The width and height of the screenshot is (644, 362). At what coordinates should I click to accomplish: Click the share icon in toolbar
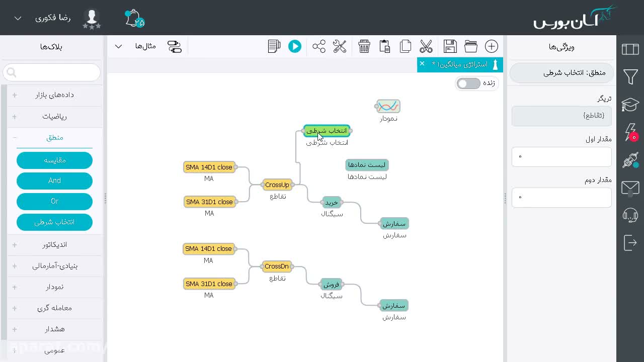(319, 46)
